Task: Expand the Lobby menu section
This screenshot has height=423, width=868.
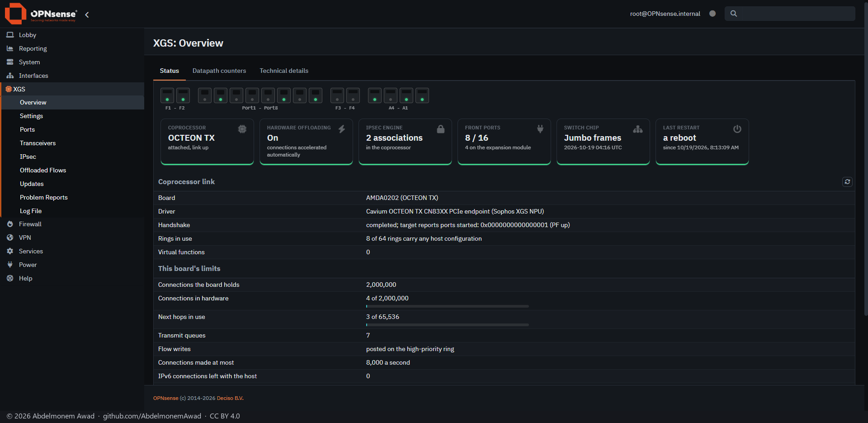Action: coord(72,35)
